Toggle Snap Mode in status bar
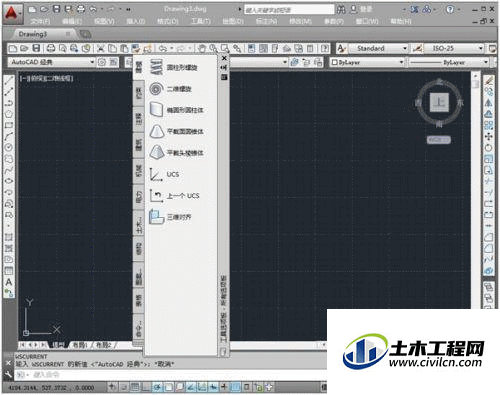The image size is (500, 395). click(x=124, y=387)
